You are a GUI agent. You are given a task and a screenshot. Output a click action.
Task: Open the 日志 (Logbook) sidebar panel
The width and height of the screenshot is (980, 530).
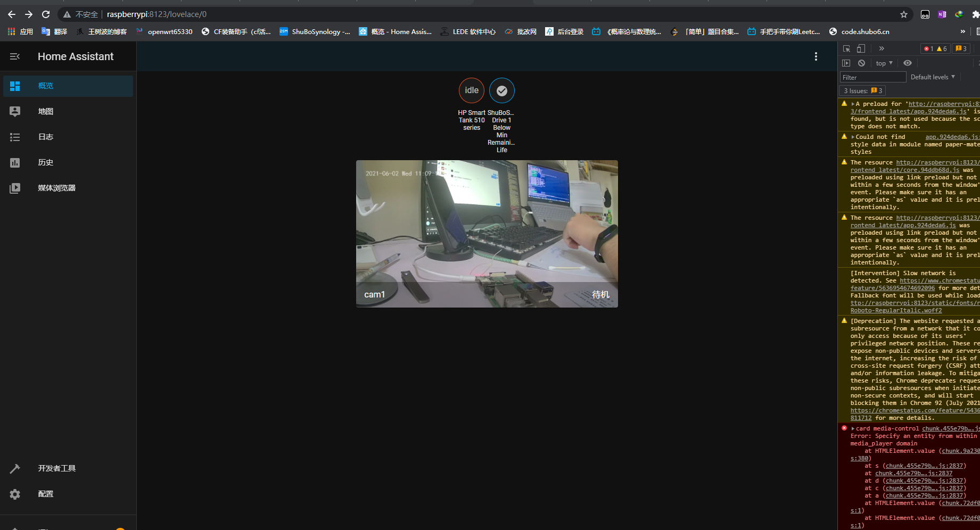point(46,137)
